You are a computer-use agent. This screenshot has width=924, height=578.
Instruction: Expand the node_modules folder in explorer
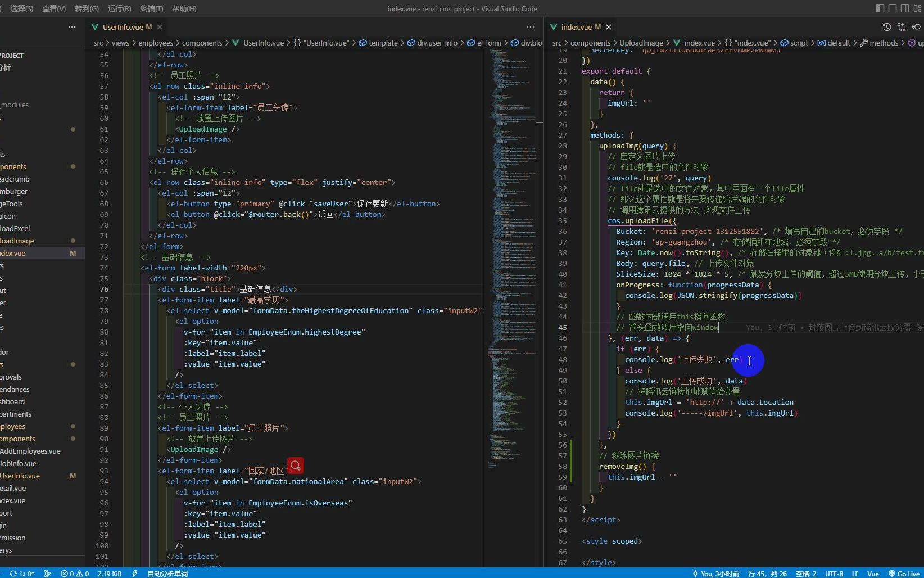click(x=15, y=105)
